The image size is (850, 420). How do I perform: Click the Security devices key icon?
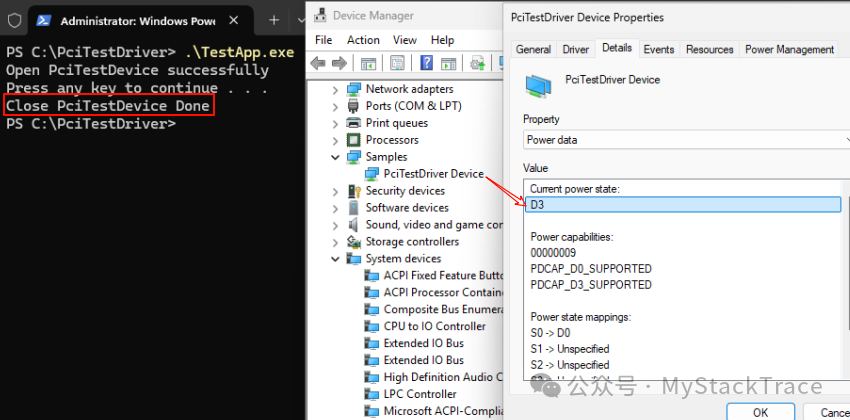click(x=354, y=191)
